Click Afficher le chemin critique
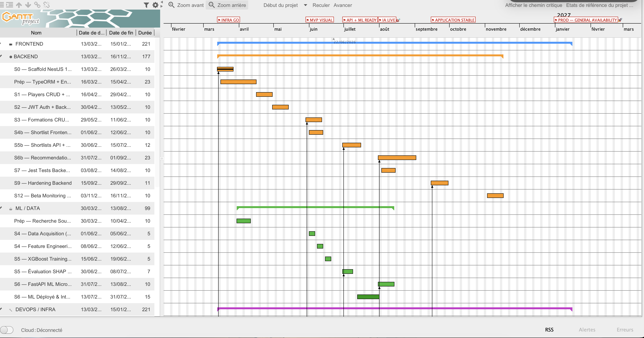 533,5
